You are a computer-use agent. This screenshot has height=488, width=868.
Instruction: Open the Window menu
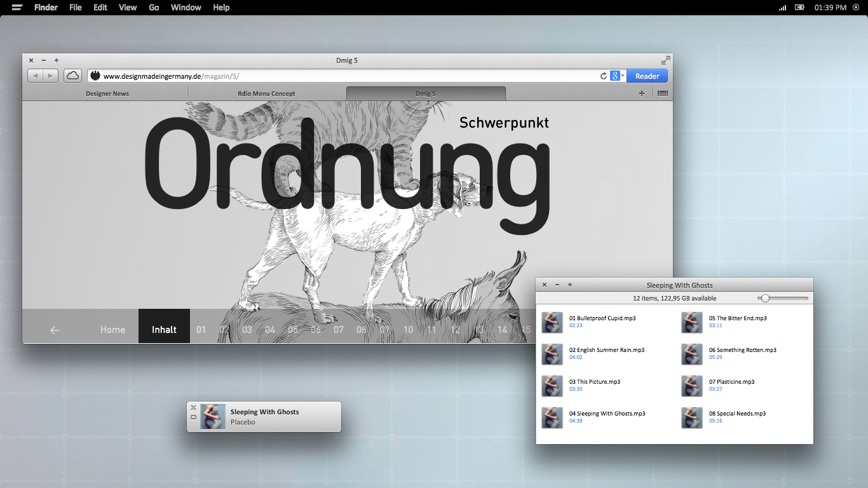186,8
